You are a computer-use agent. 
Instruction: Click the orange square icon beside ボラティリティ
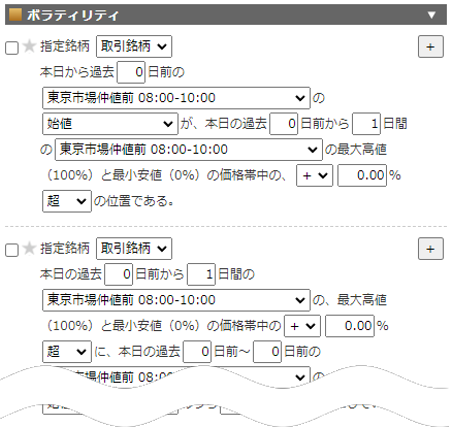coord(15,15)
